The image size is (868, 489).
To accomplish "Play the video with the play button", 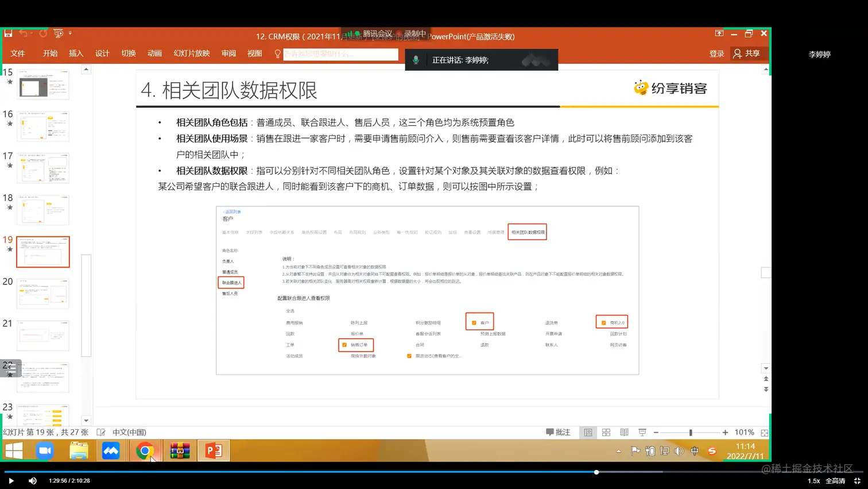I will pos(11,481).
